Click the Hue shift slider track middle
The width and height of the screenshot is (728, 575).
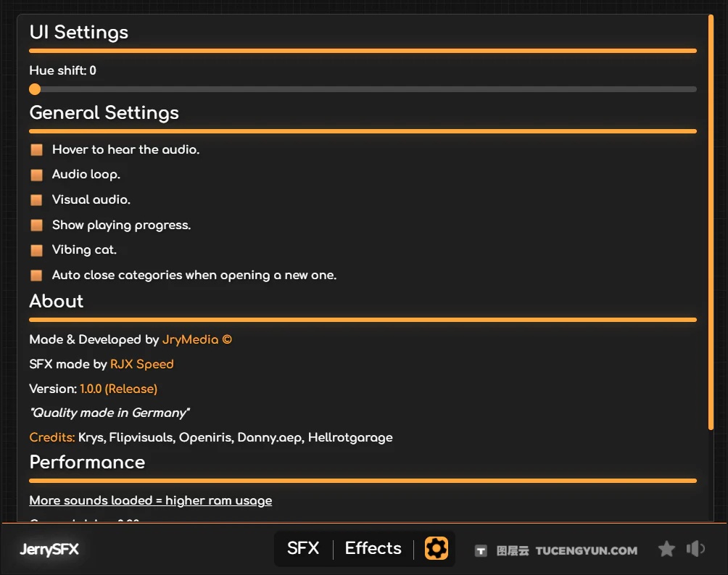coord(363,89)
